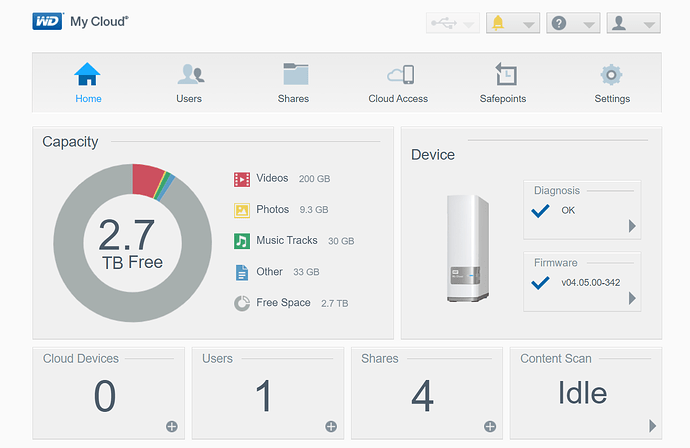Select the Safepoints label
Viewport: 690px width, 448px height.
click(x=503, y=99)
